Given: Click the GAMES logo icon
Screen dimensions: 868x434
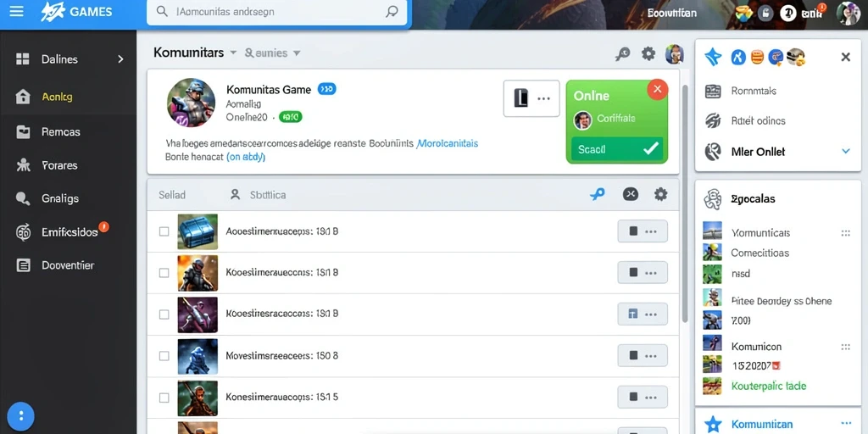Looking at the screenshot, I should coord(53,12).
